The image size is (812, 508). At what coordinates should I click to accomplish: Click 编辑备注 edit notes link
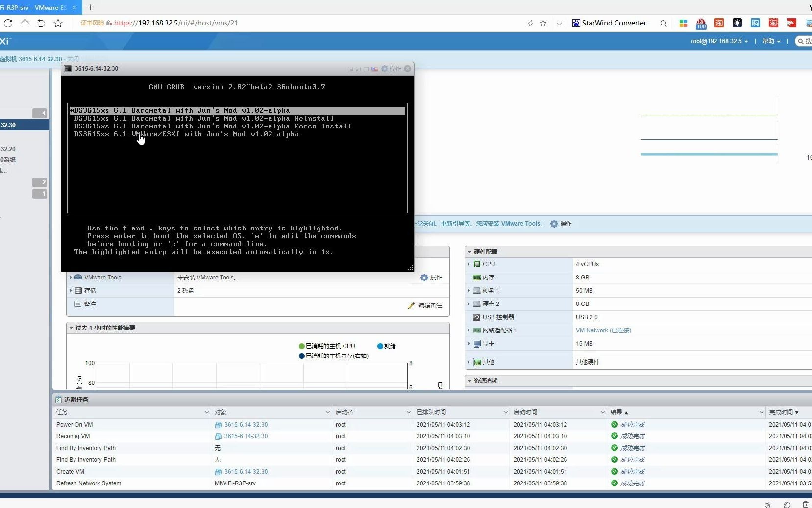[424, 305]
